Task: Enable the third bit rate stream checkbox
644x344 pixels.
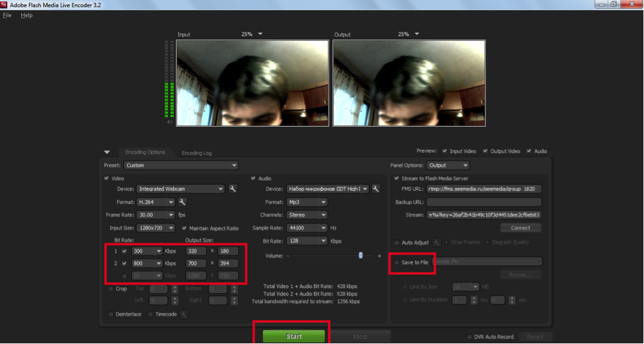Action: click(x=124, y=276)
